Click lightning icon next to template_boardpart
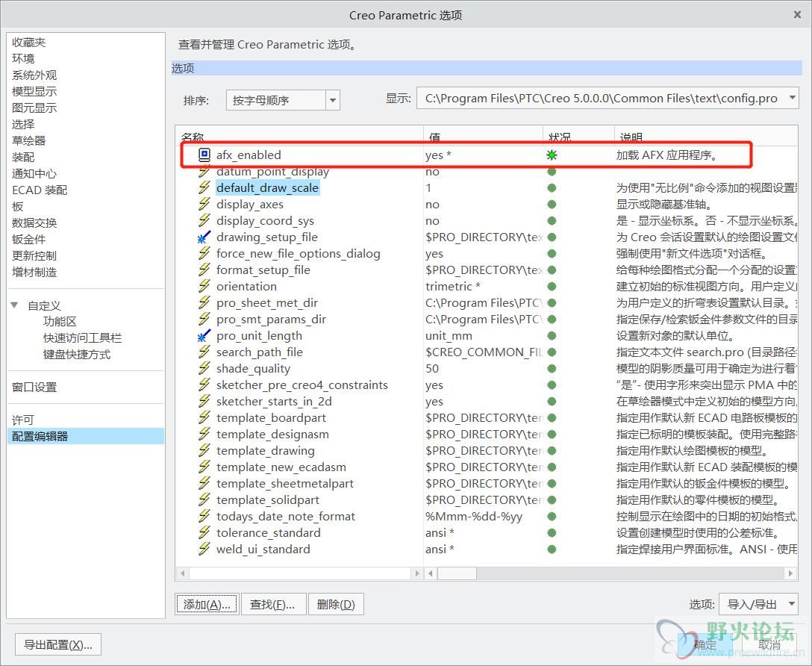812x666 pixels. [204, 417]
